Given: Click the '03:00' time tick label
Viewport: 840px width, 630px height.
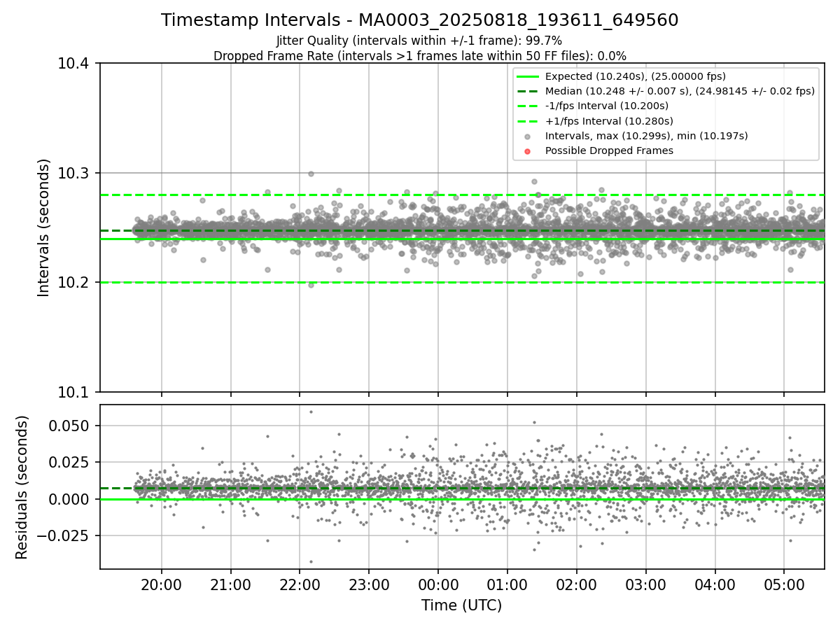Looking at the screenshot, I should (x=645, y=584).
